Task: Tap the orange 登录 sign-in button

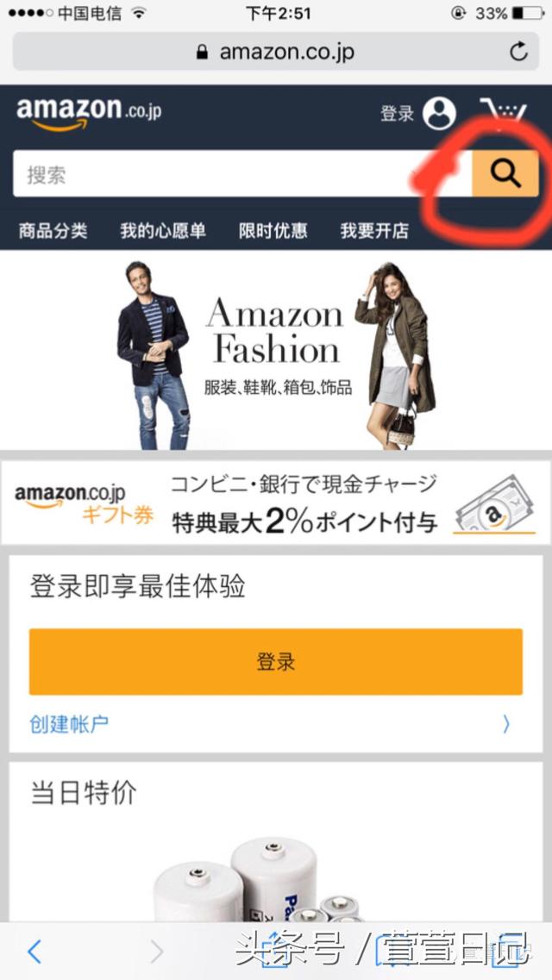Action: point(276,661)
